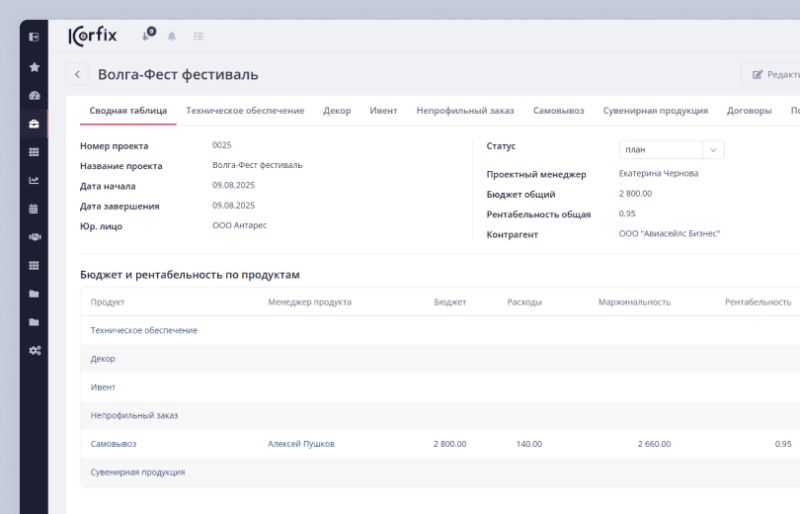Open the dashboard gauge icon in sidebar
800x514 pixels.
point(34,96)
